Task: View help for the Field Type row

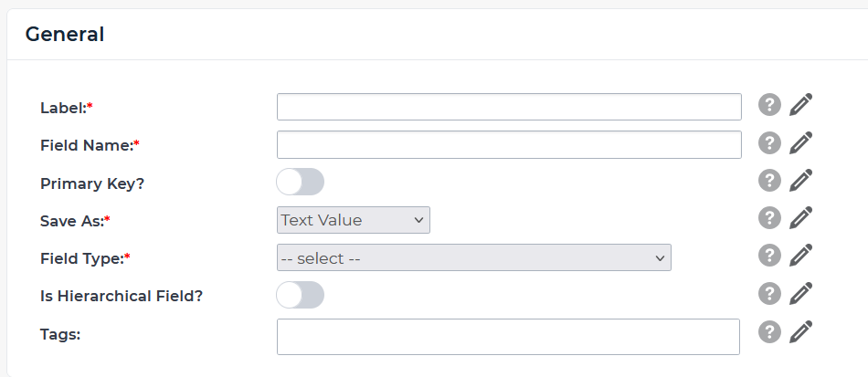Action: click(x=769, y=256)
